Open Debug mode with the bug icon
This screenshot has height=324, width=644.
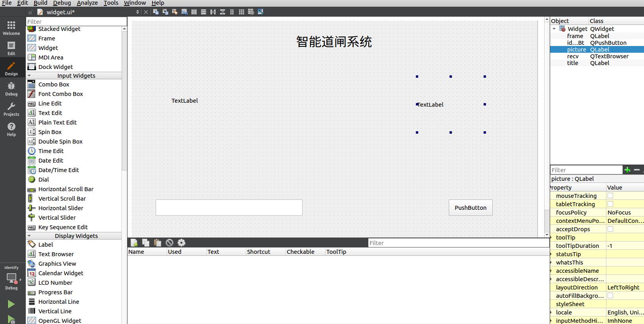(x=11, y=89)
